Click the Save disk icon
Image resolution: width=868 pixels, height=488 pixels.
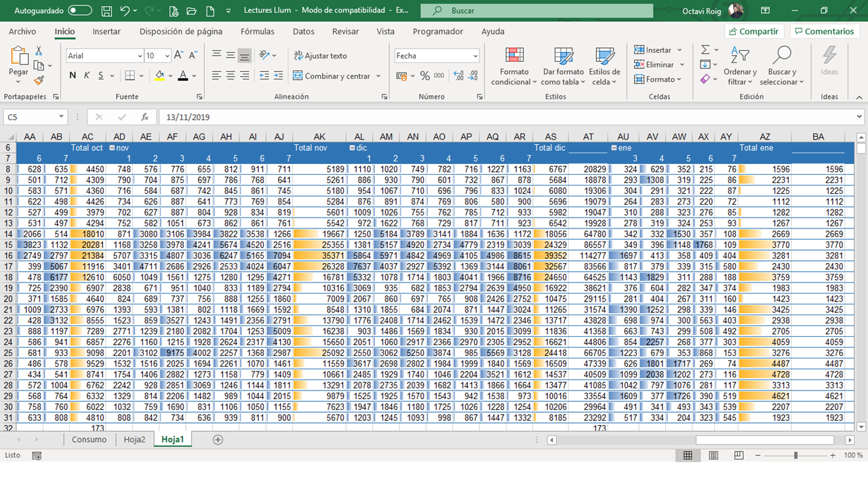point(106,11)
